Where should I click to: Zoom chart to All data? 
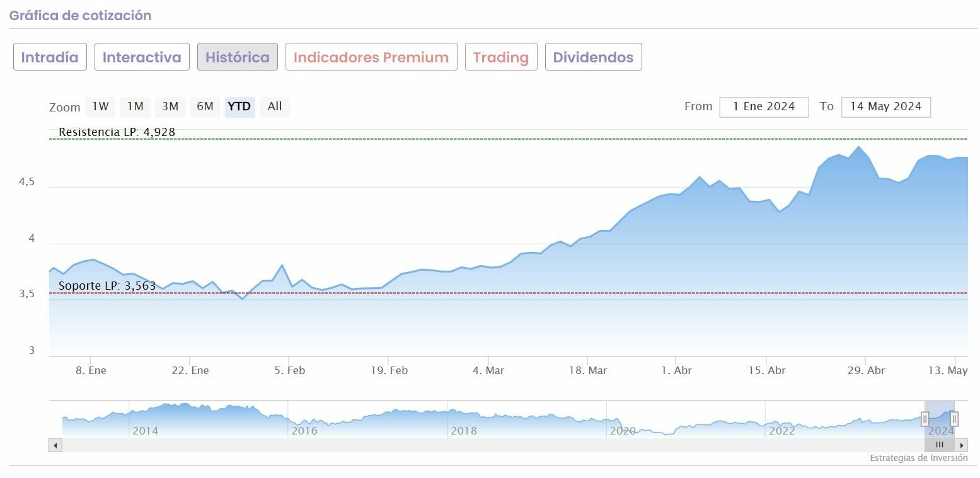[x=275, y=106]
